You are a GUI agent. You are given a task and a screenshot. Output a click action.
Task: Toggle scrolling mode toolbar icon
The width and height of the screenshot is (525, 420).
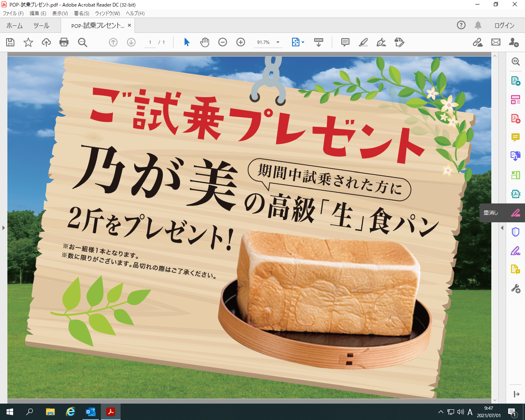[319, 42]
